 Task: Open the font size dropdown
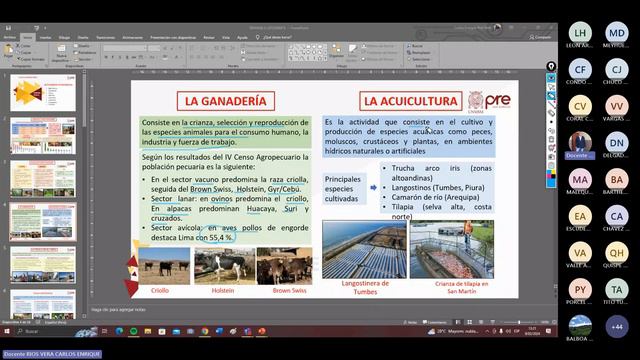(x=159, y=49)
